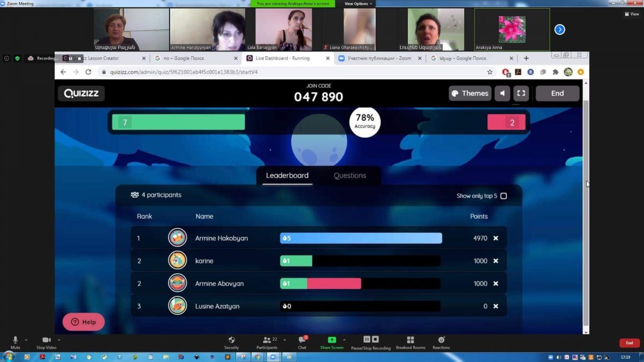Bookmark this page with the star icon
Viewport: 644px width, 362px height.
click(489, 72)
